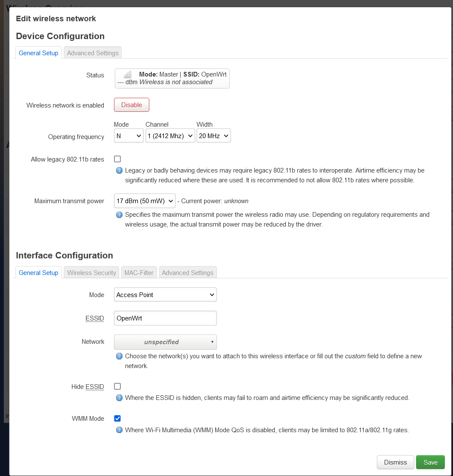Disable the wireless network
This screenshot has height=476, width=453.
click(131, 105)
